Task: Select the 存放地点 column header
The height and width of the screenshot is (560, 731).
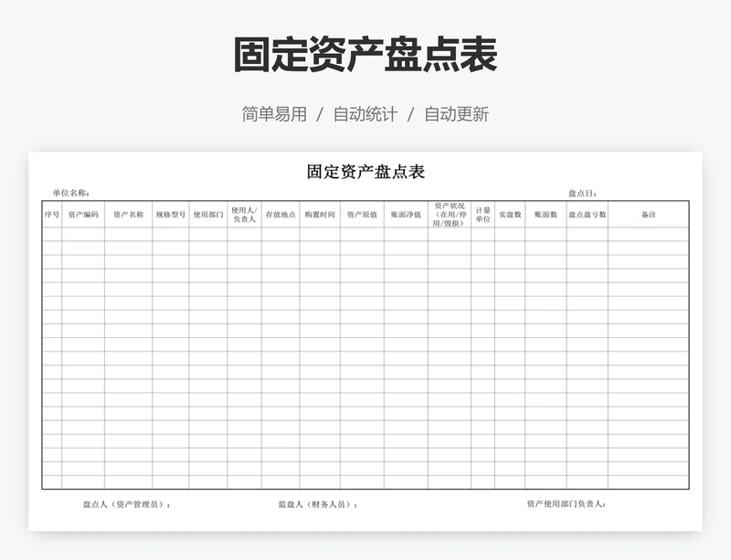Action: tap(281, 215)
